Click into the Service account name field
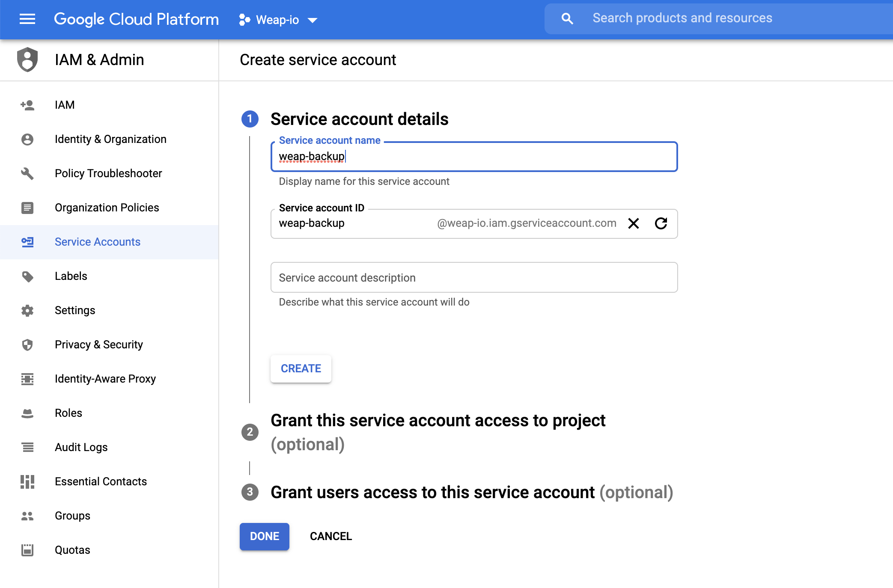The image size is (893, 588). pos(474,157)
